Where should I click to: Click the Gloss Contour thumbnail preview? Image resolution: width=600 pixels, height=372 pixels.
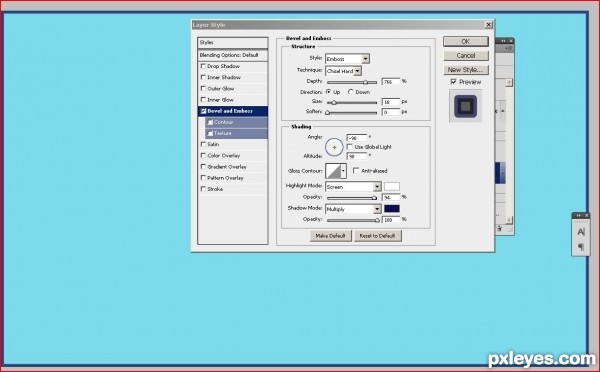coord(333,171)
